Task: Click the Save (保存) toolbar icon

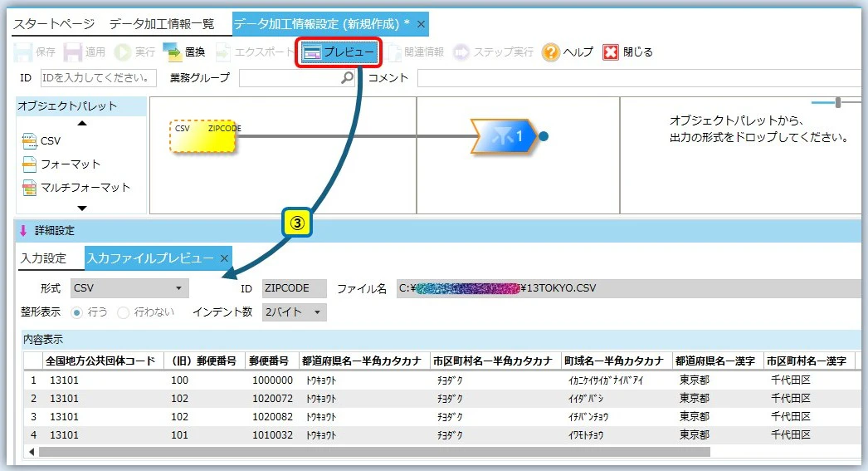Action: tap(23, 52)
